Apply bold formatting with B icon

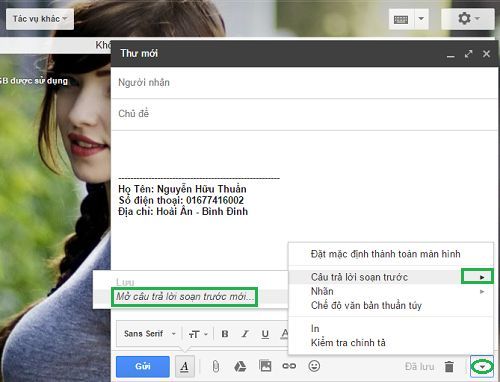225,334
